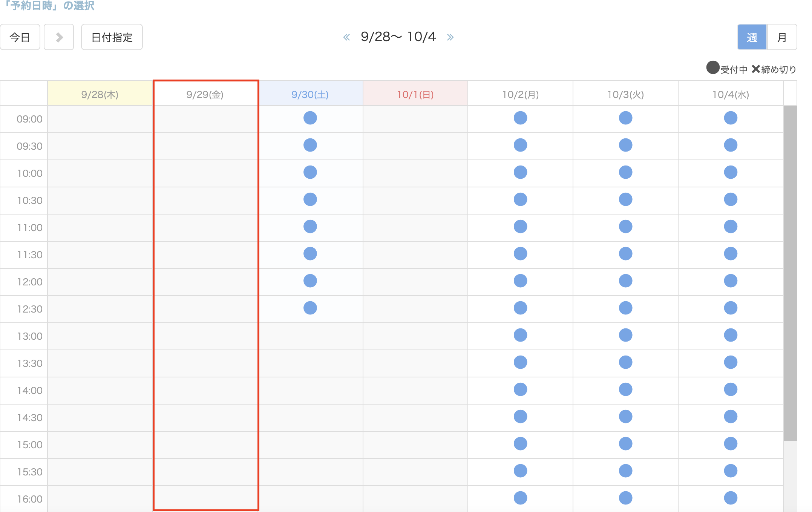Go to previous week with double-left arrow
Image resolution: width=812 pixels, height=512 pixels.
tap(346, 37)
